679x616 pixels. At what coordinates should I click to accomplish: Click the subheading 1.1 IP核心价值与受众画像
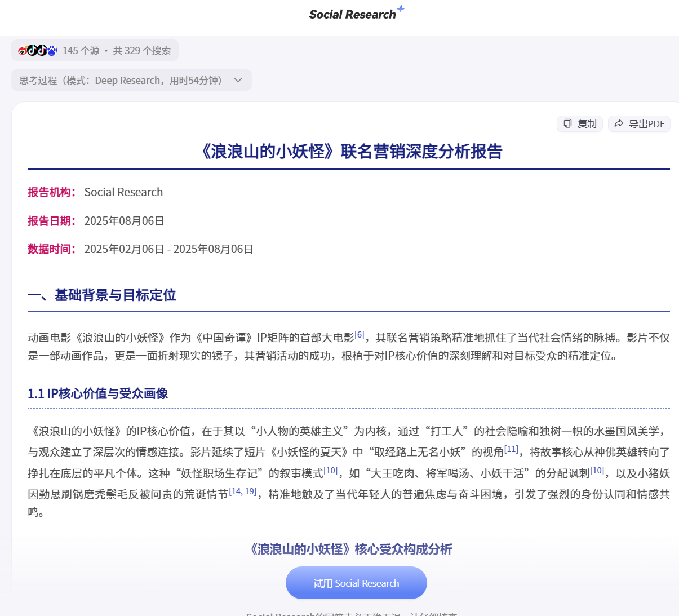pos(98,393)
